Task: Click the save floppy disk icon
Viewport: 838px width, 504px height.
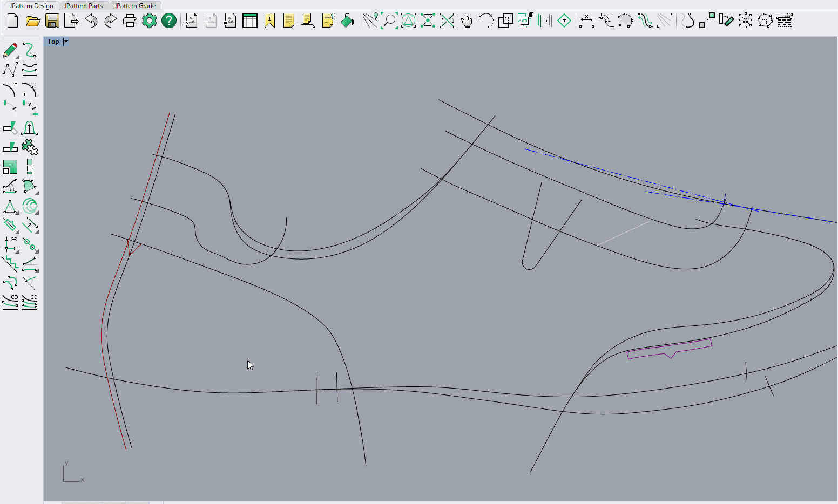Action: (52, 21)
